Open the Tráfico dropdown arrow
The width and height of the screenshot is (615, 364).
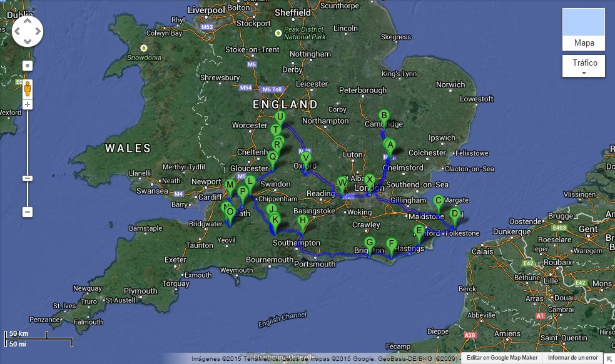coord(583,73)
